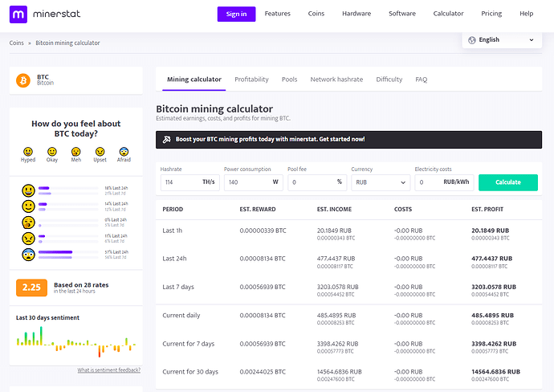
Task: Select the Hyped emoji face
Action: click(x=28, y=151)
